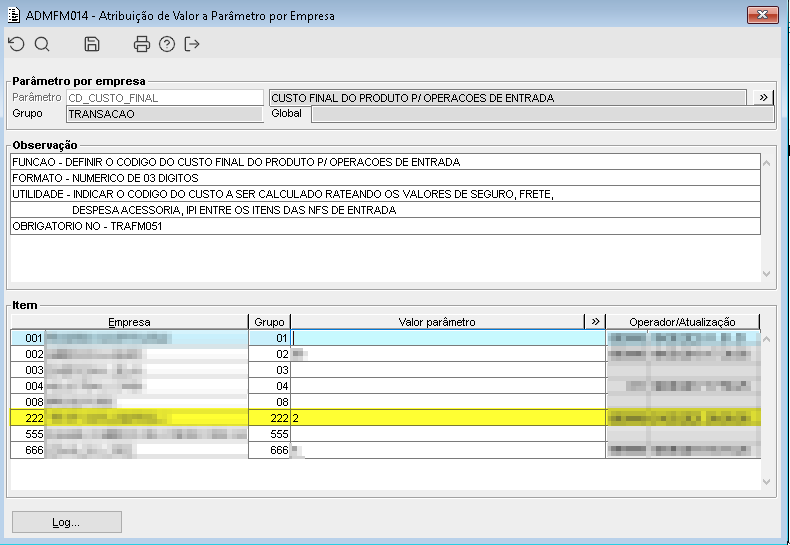This screenshot has width=790, height=545.
Task: Click the Empresa column header
Action: (x=129, y=322)
